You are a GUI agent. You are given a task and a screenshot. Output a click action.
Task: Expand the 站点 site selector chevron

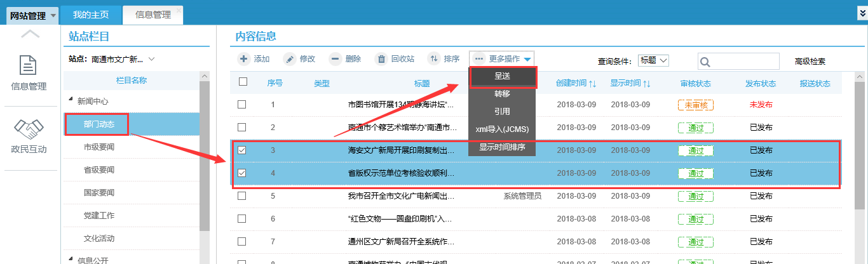[x=151, y=60]
